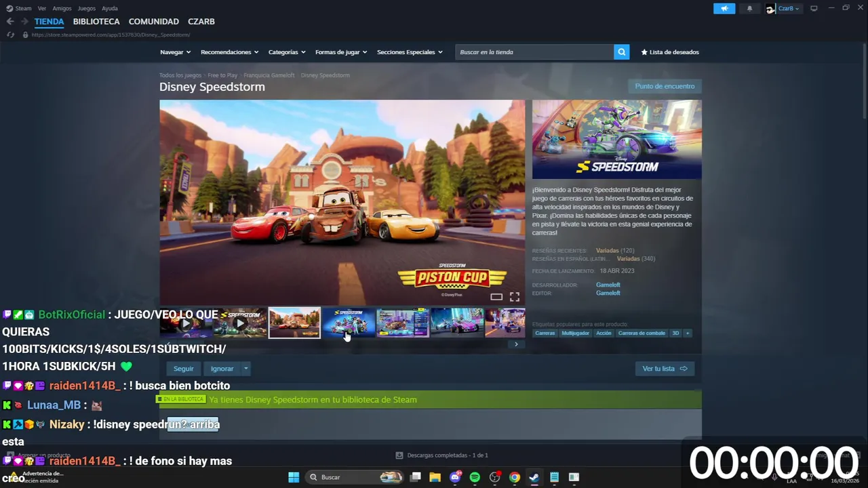Click the CzarB profile avatar
Screen dimensions: 868x488
point(770,8)
